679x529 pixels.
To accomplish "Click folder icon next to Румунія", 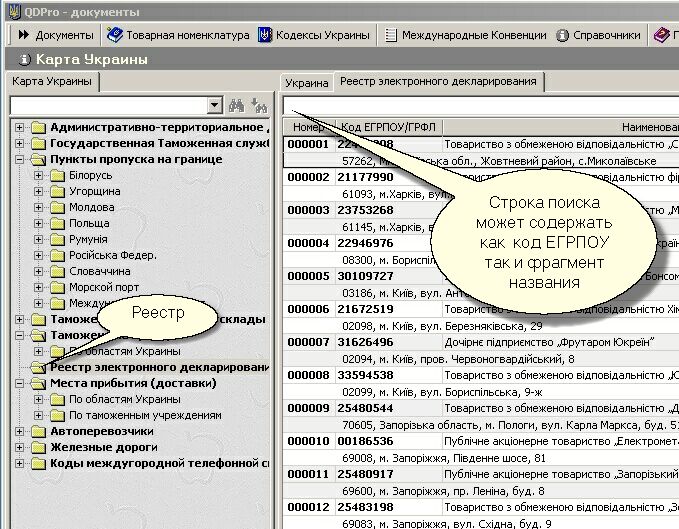I will [57, 239].
